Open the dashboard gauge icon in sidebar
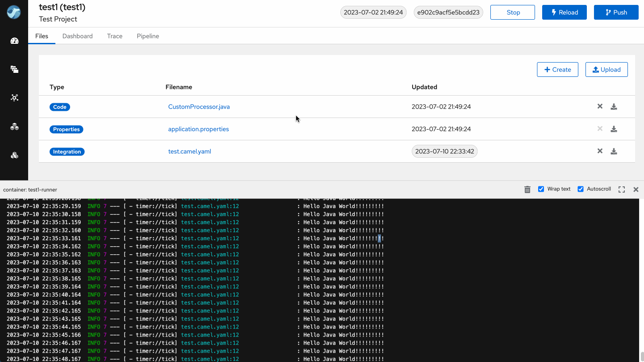 [14, 41]
